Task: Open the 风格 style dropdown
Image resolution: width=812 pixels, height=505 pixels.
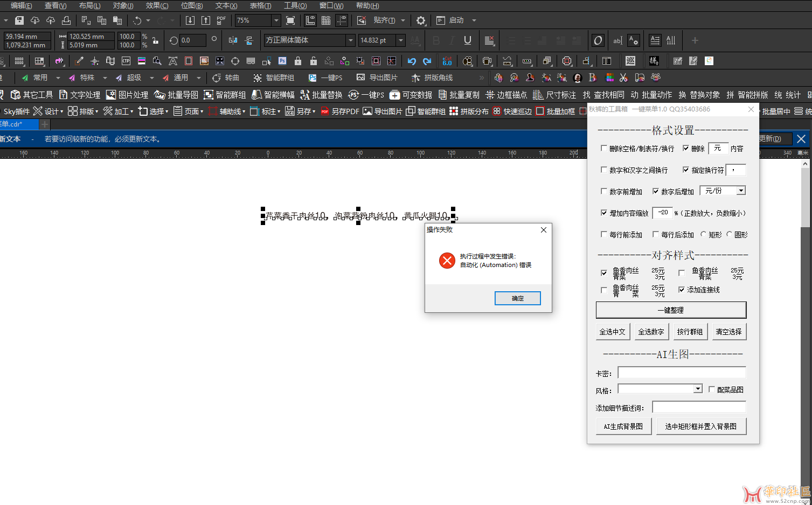Action: click(698, 389)
